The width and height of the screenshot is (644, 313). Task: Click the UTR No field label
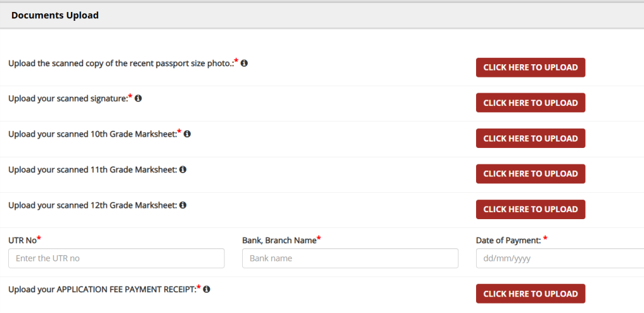tap(23, 240)
